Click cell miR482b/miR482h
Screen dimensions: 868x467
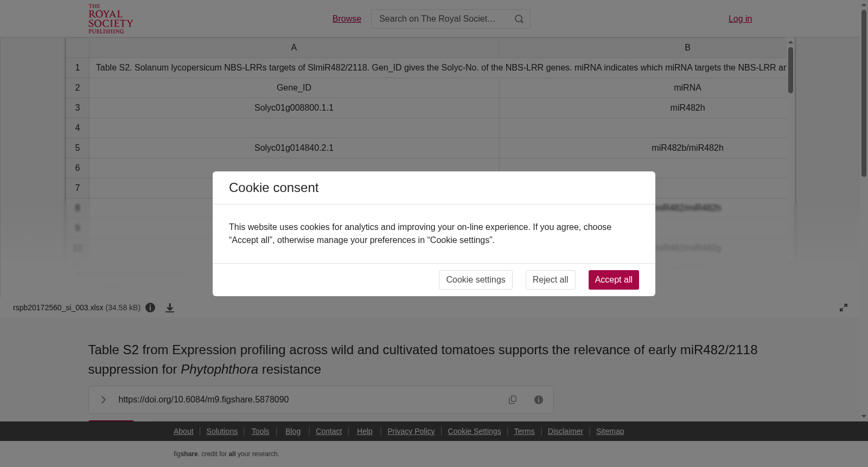pyautogui.click(x=642, y=148)
